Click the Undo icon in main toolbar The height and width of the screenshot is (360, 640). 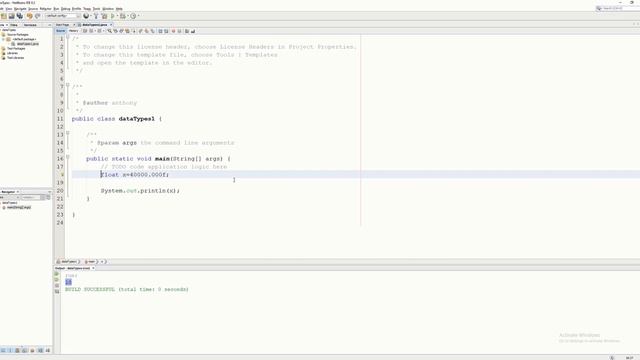pyautogui.click(x=29, y=16)
